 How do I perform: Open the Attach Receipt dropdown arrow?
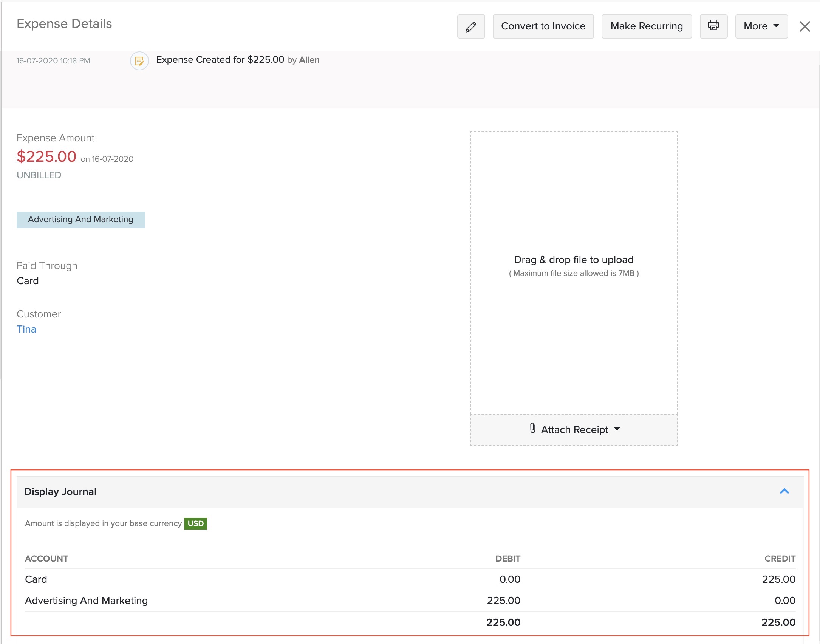pyautogui.click(x=617, y=429)
